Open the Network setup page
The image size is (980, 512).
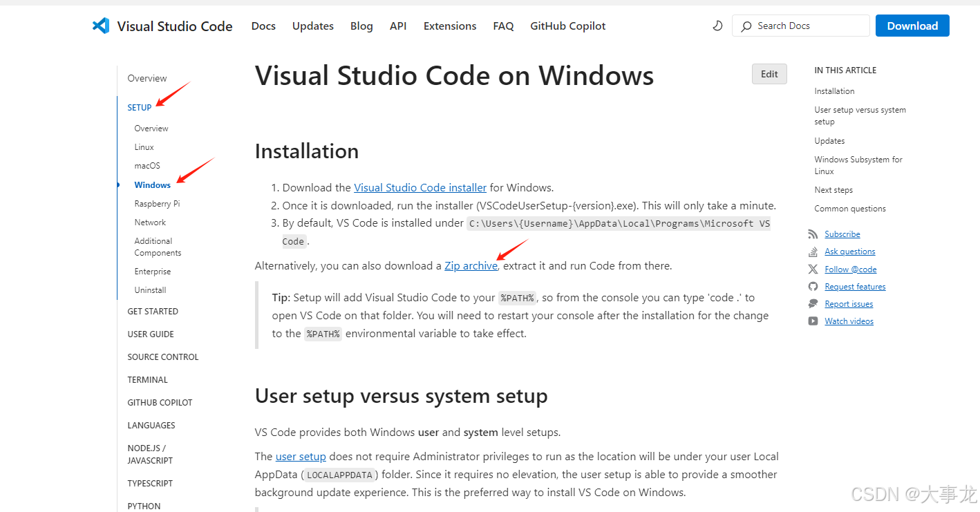pos(150,222)
